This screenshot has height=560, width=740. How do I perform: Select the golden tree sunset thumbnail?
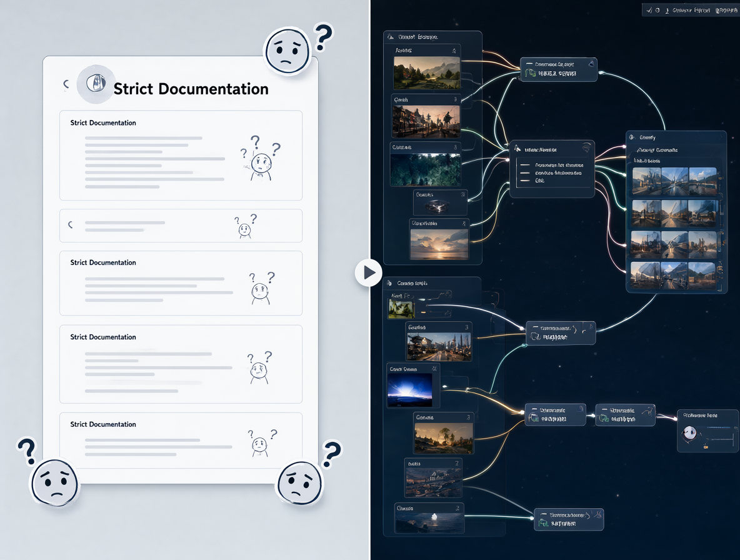(x=443, y=439)
